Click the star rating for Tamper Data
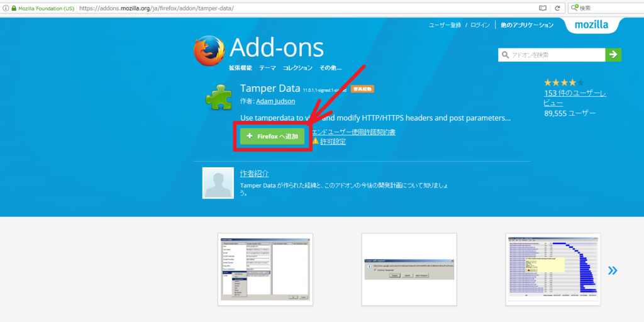Image resolution: width=644 pixels, height=322 pixels. tap(563, 82)
